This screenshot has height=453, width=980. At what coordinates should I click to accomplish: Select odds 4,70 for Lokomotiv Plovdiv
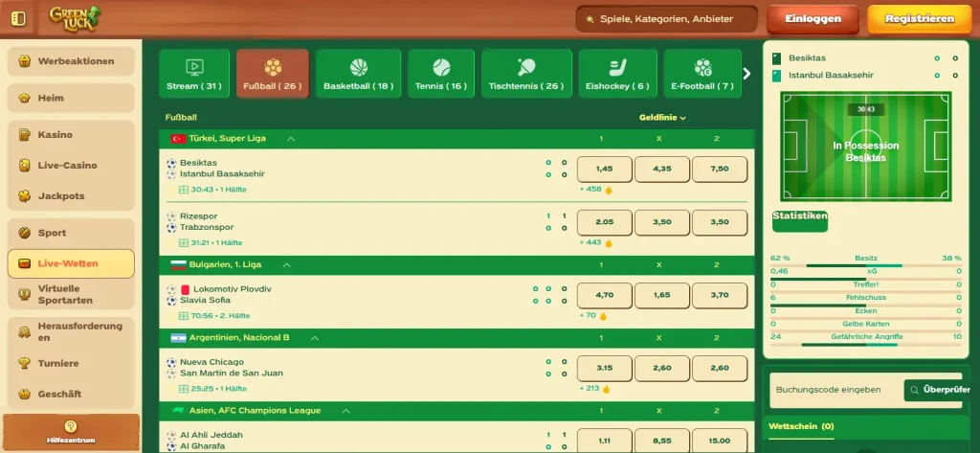click(605, 295)
